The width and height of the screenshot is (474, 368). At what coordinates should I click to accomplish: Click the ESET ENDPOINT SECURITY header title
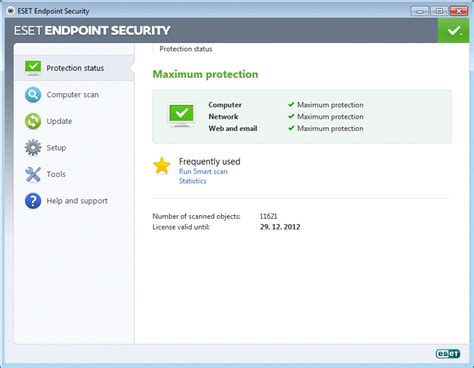point(92,31)
